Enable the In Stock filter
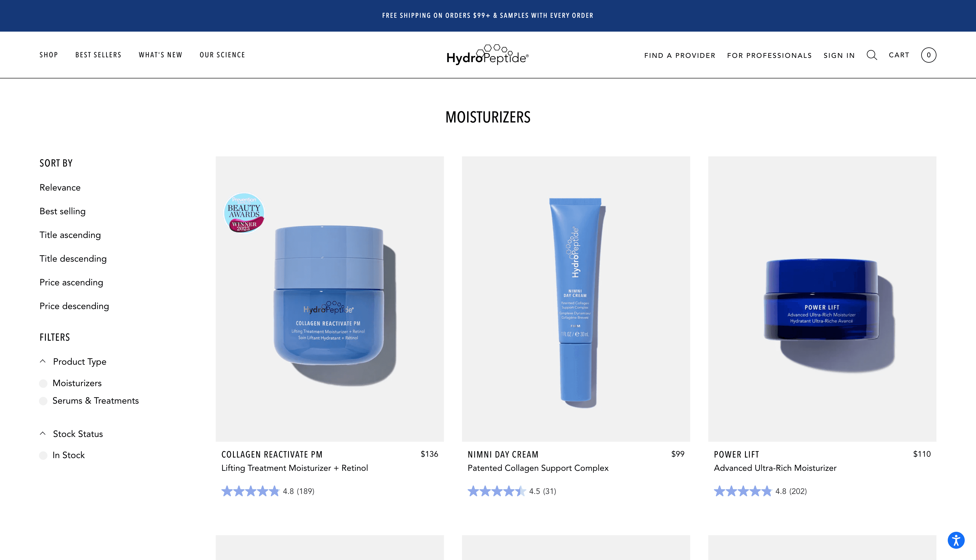 point(43,455)
